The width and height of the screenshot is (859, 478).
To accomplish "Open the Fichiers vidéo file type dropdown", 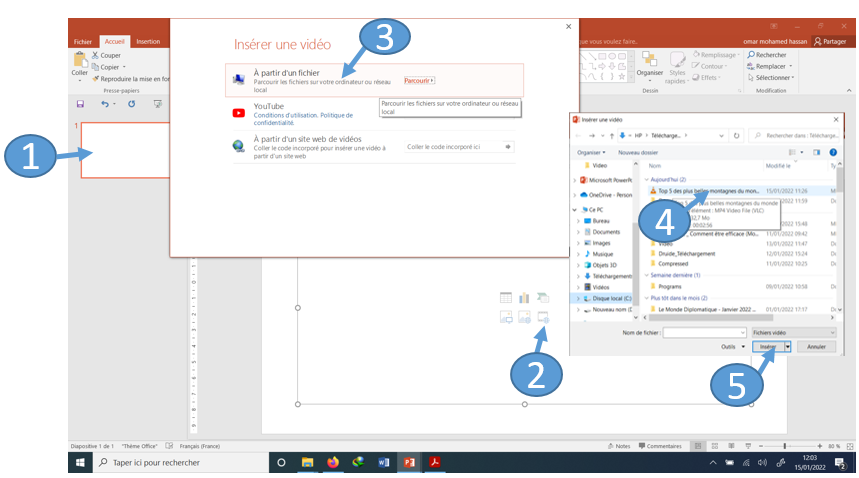I will coord(793,332).
